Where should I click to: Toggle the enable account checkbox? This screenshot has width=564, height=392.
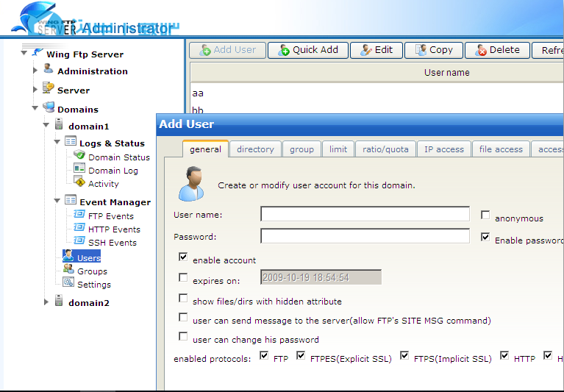(x=183, y=257)
